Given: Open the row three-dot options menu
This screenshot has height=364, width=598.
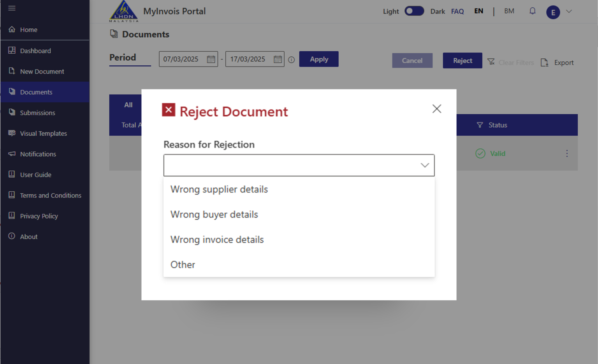Looking at the screenshot, I should [567, 153].
